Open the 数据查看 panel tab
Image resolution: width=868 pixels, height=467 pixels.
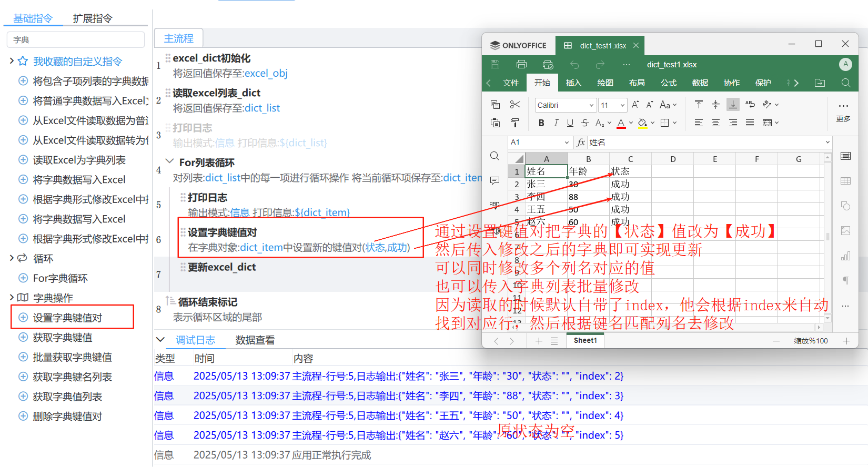(x=255, y=340)
